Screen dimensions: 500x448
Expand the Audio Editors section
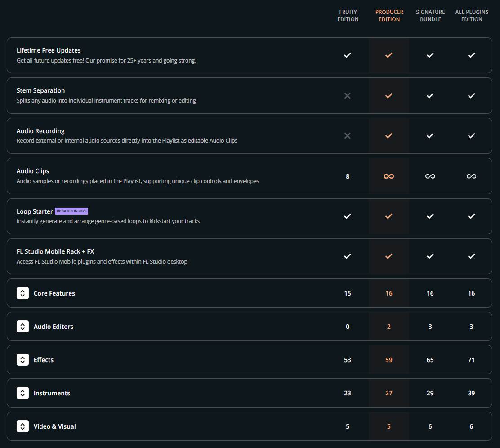[22, 327]
